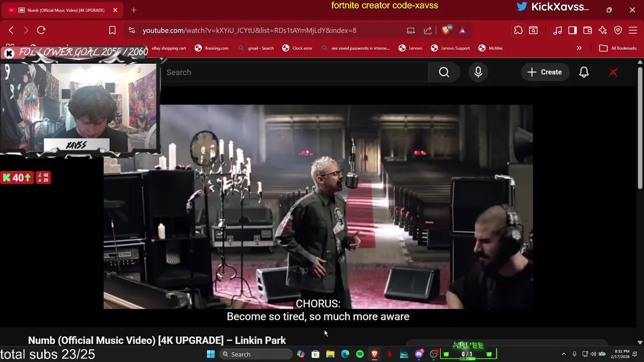The height and width of the screenshot is (362, 644).
Task: Open Brave VPN shield icon
Action: click(x=618, y=30)
